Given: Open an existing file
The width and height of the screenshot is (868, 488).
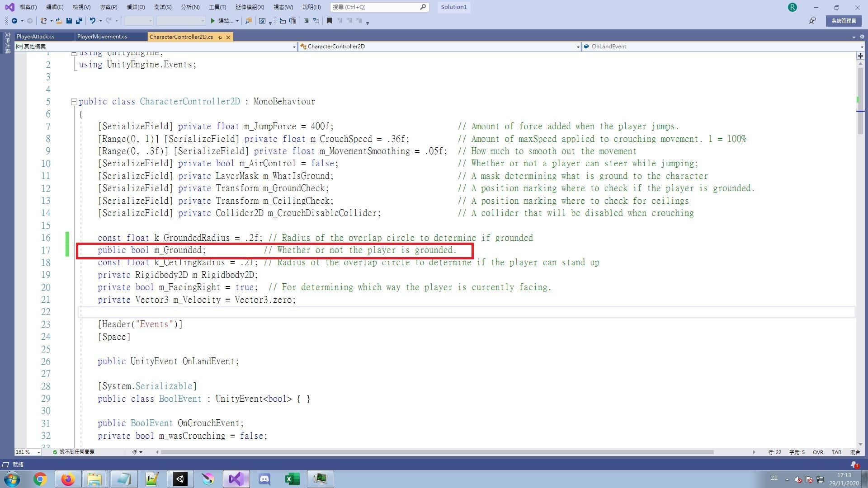Looking at the screenshot, I should tap(59, 21).
